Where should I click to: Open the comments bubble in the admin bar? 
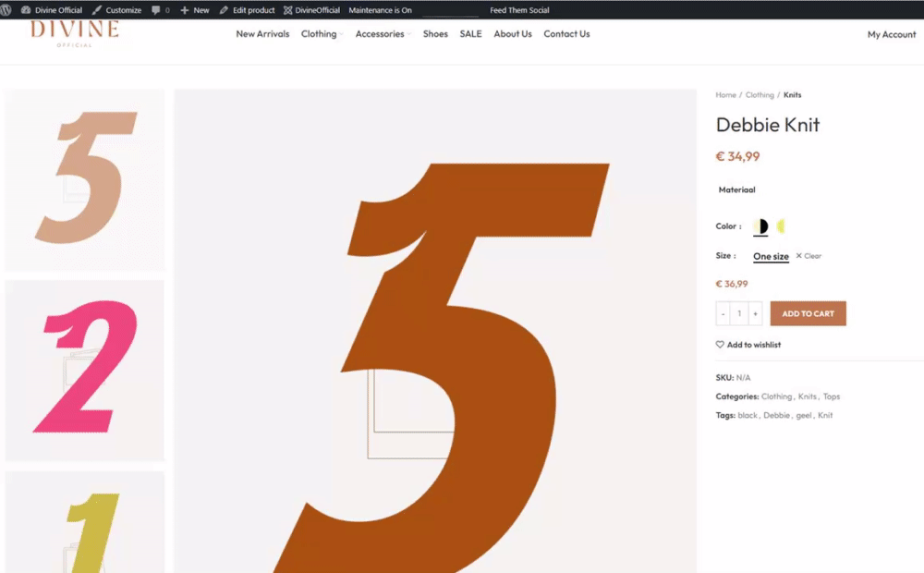click(160, 10)
